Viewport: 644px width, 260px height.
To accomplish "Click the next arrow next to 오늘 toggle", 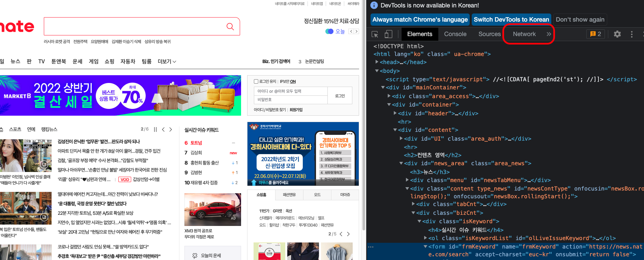I will point(356,31).
